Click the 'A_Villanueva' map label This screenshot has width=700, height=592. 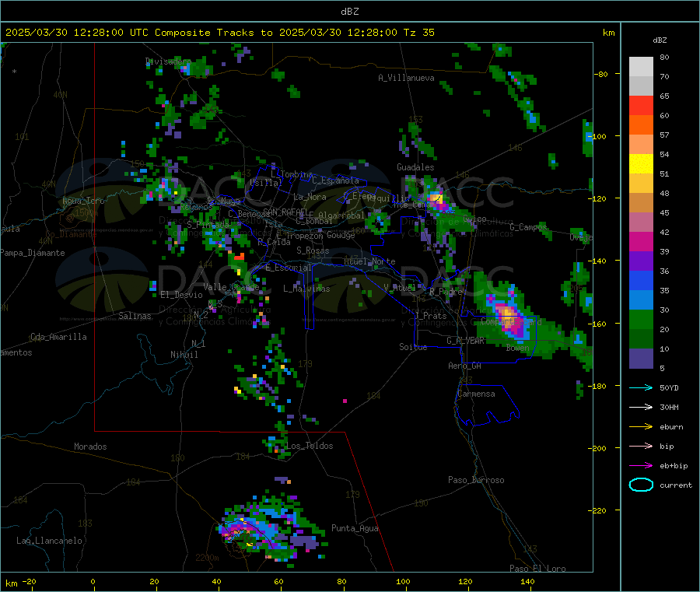pyautogui.click(x=406, y=78)
